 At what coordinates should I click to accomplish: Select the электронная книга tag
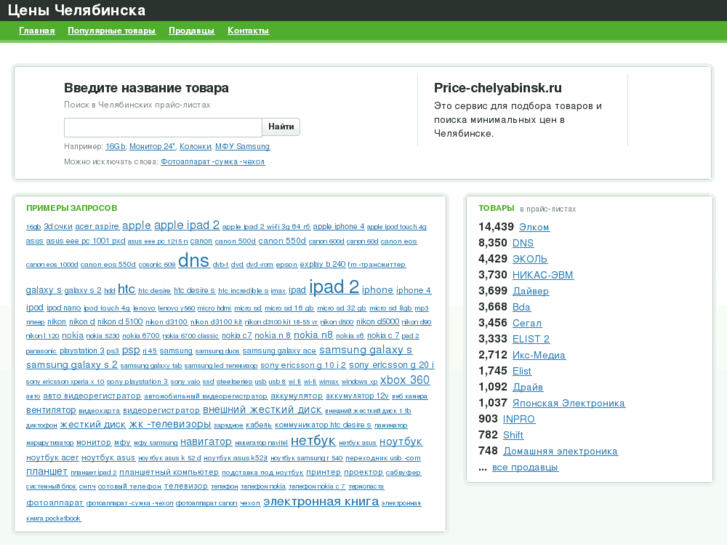click(x=320, y=501)
